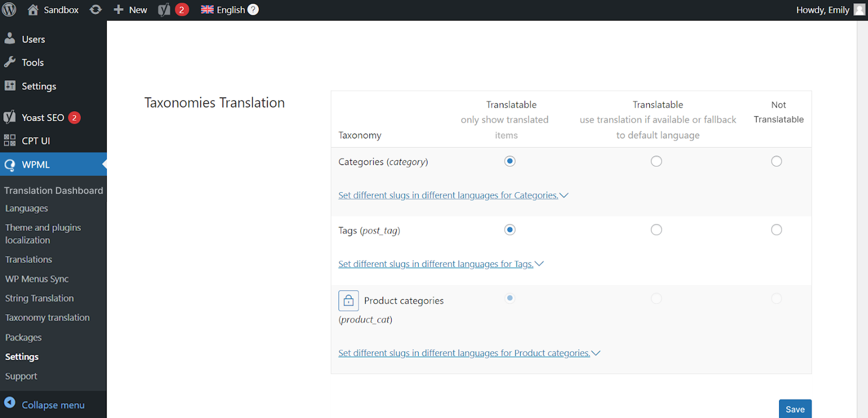868x418 pixels.
Task: Set Categories to Not Translatable
Action: click(776, 161)
